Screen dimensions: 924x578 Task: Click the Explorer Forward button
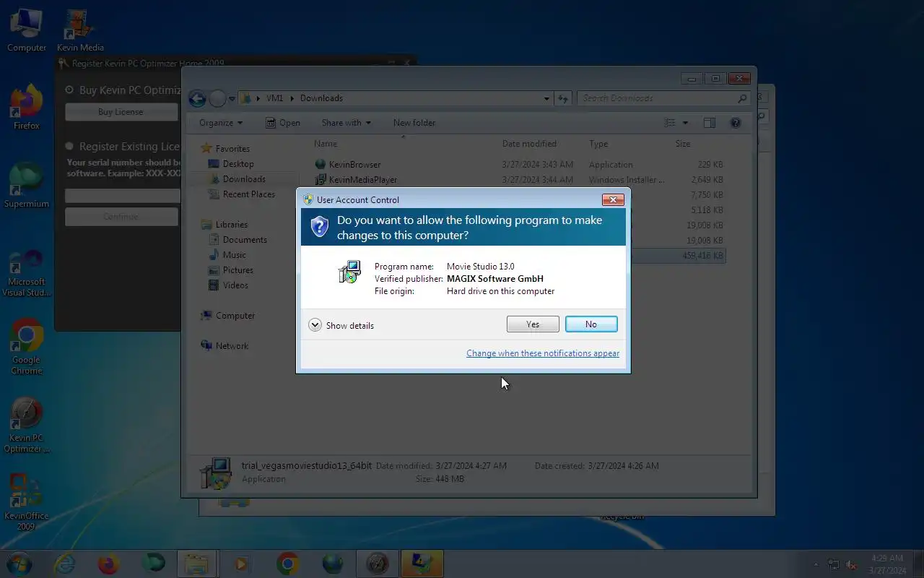click(217, 99)
